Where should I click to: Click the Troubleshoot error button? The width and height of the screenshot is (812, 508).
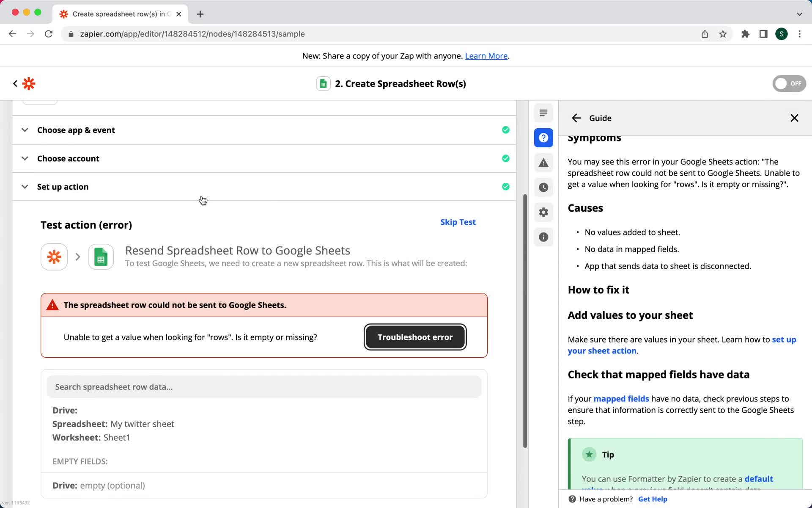415,337
